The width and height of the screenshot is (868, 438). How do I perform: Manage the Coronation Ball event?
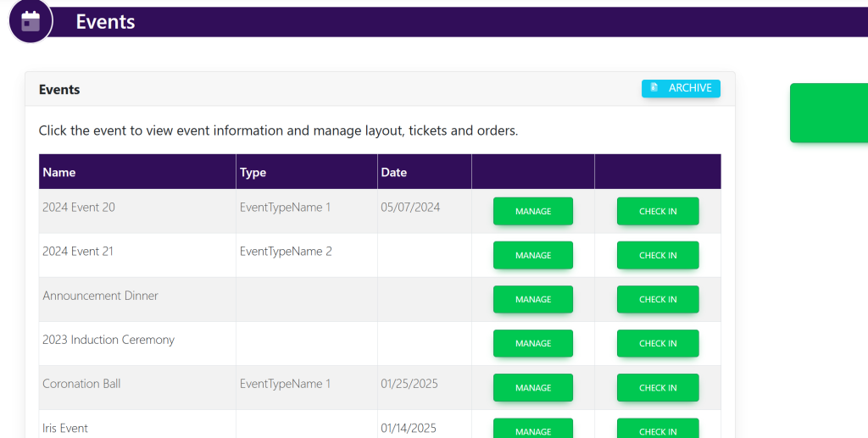pos(532,387)
